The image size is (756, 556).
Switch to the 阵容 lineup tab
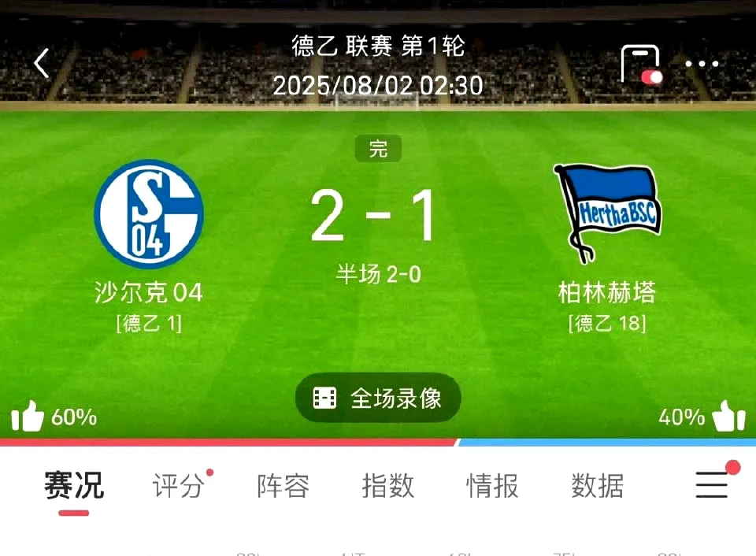coord(283,485)
